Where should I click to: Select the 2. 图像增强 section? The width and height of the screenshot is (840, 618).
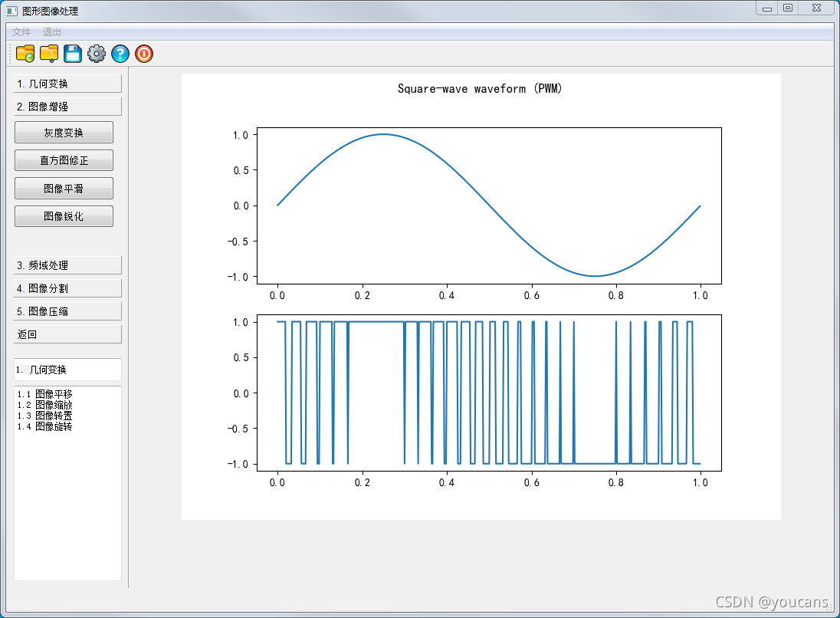(x=67, y=107)
